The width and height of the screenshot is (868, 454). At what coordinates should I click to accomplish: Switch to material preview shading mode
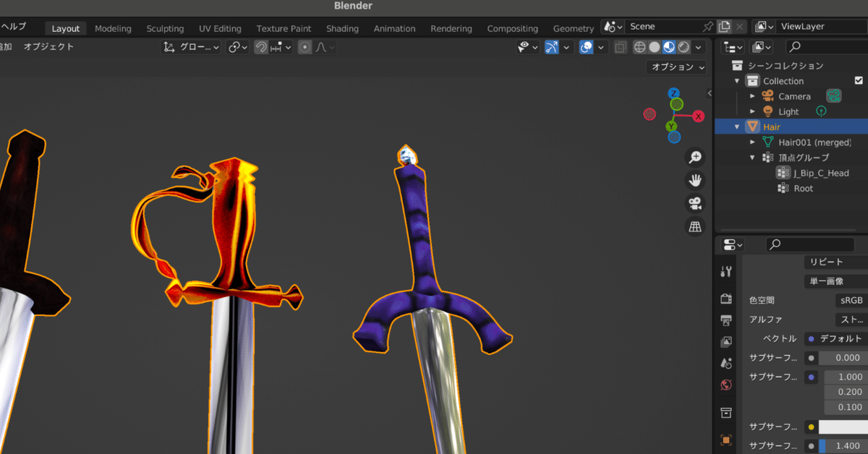(x=669, y=47)
